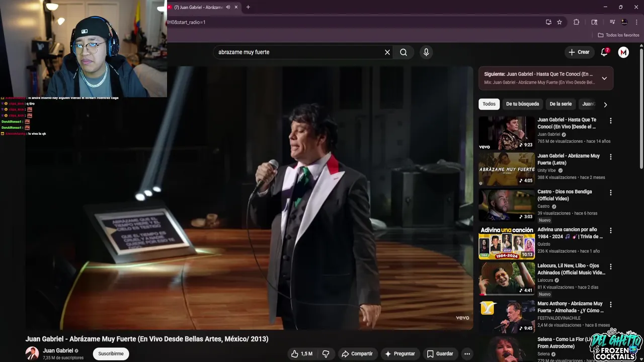Open the Unity Vibe channel name

point(546,170)
